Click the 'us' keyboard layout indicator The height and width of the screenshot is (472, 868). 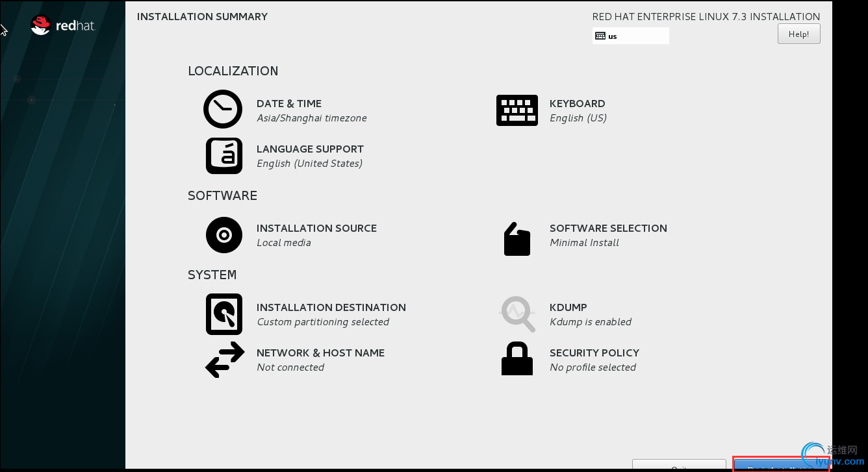tap(631, 36)
